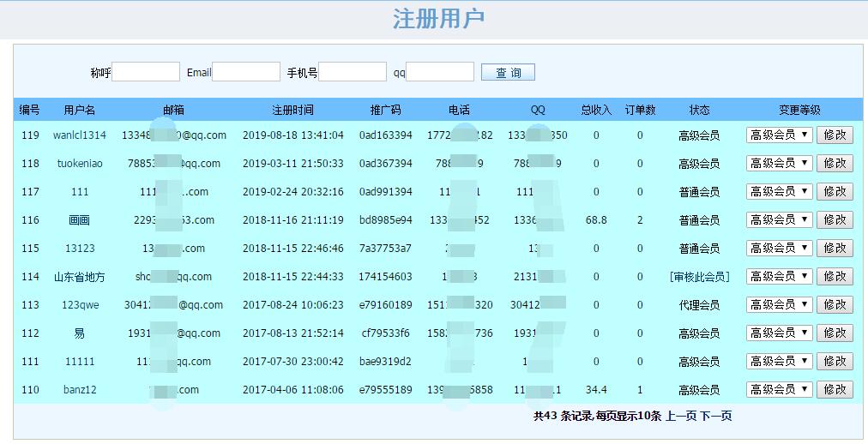Click the 注册时间 column header
The height and width of the screenshot is (444, 868).
click(292, 110)
